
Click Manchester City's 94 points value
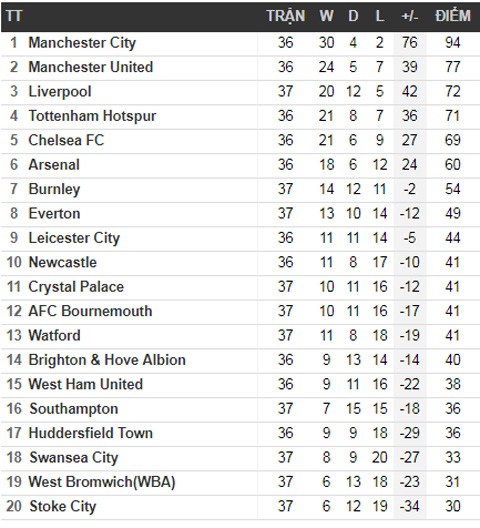pyautogui.click(x=452, y=43)
